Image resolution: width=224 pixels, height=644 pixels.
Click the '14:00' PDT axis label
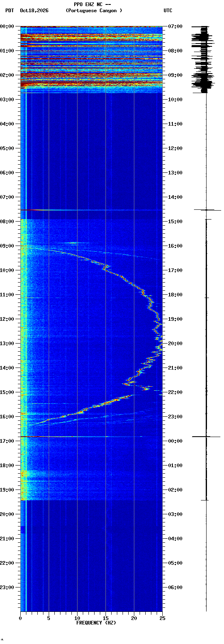(x=7, y=368)
